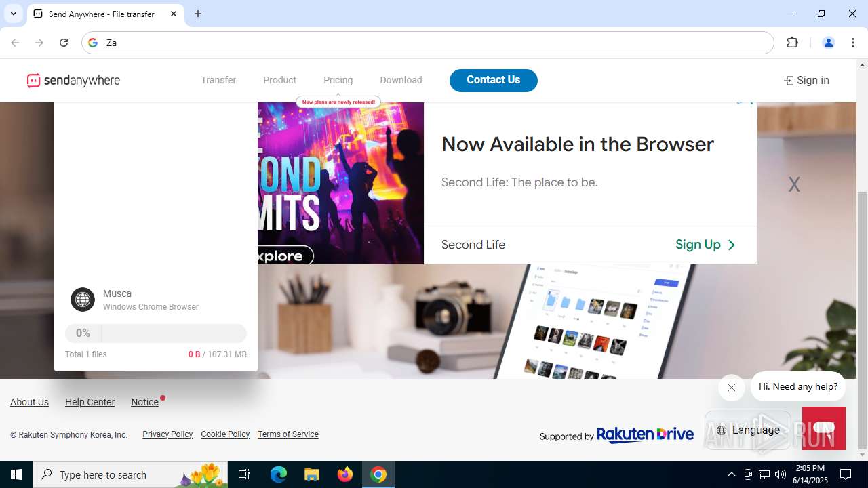Click the Rakuten Drive logo
This screenshot has width=868, height=488.
pyautogui.click(x=645, y=434)
